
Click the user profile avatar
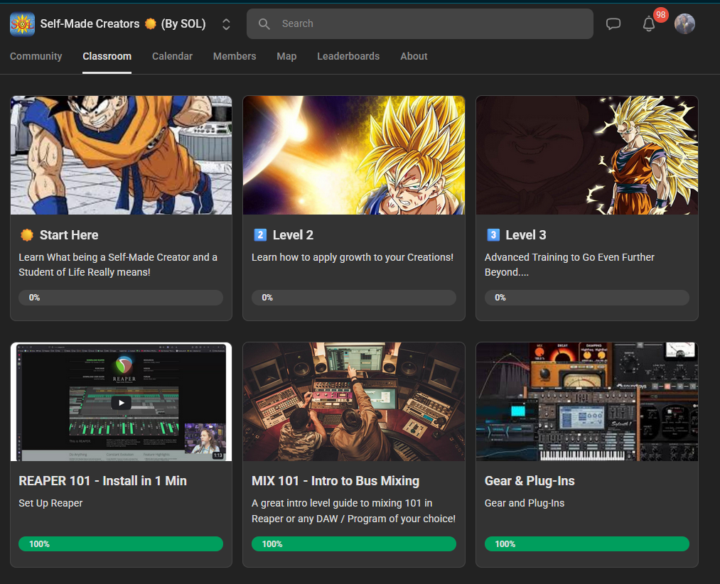(x=685, y=24)
